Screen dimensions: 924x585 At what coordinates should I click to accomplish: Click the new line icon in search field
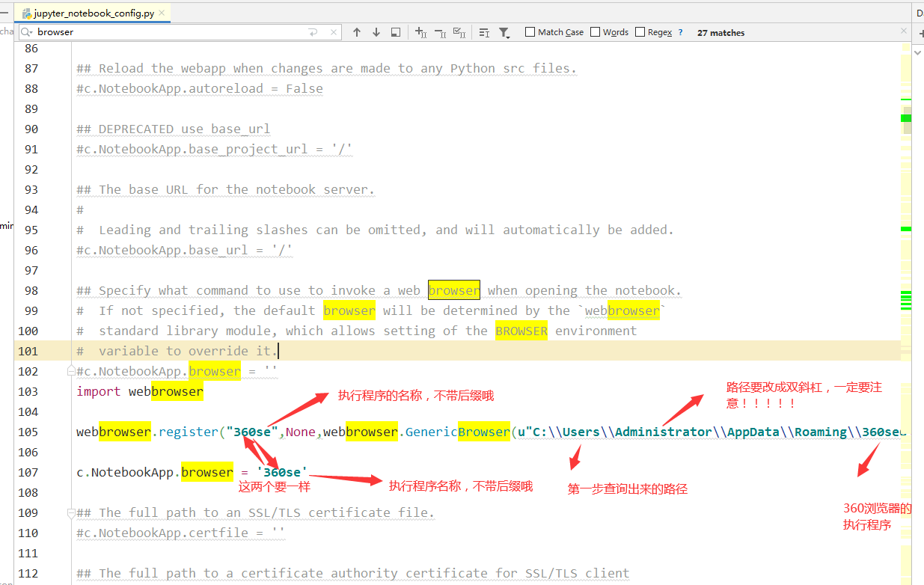coord(313,32)
